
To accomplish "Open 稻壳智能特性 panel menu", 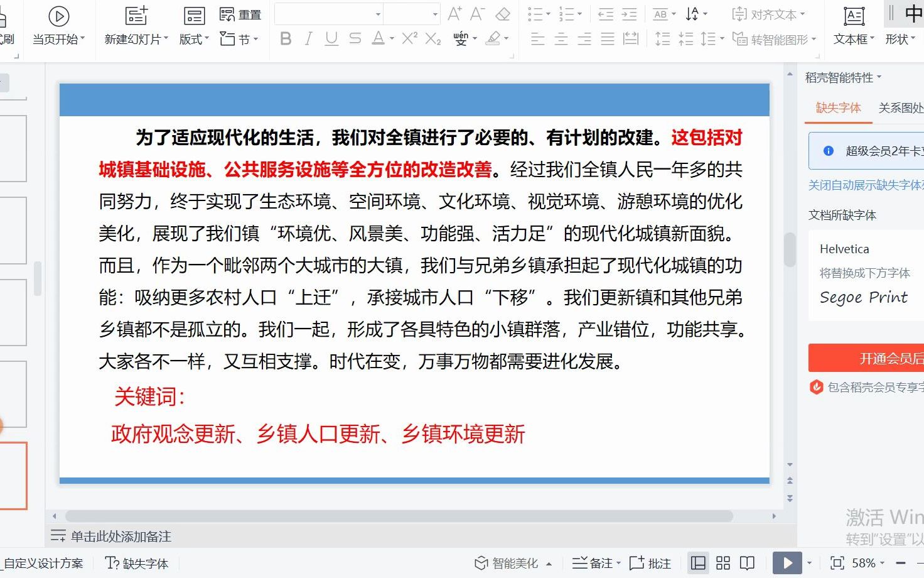I will pyautogui.click(x=843, y=77).
